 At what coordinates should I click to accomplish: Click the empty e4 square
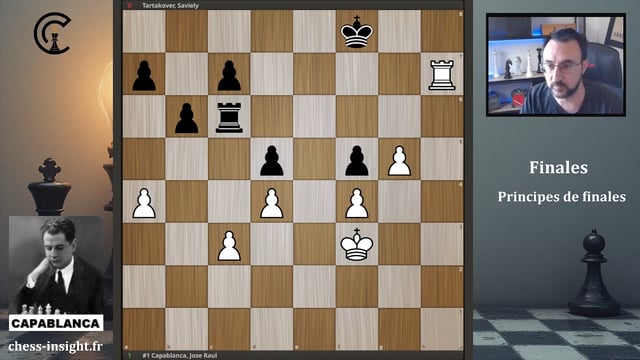pos(314,202)
